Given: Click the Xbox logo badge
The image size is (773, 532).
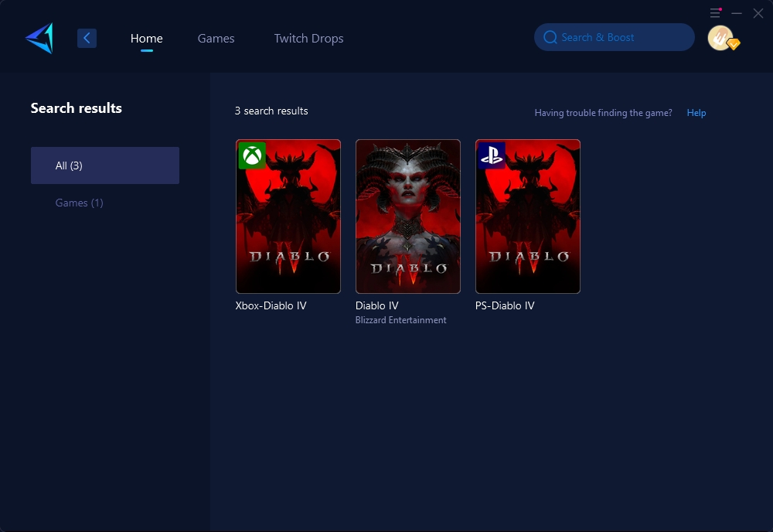Looking at the screenshot, I should coord(252,155).
